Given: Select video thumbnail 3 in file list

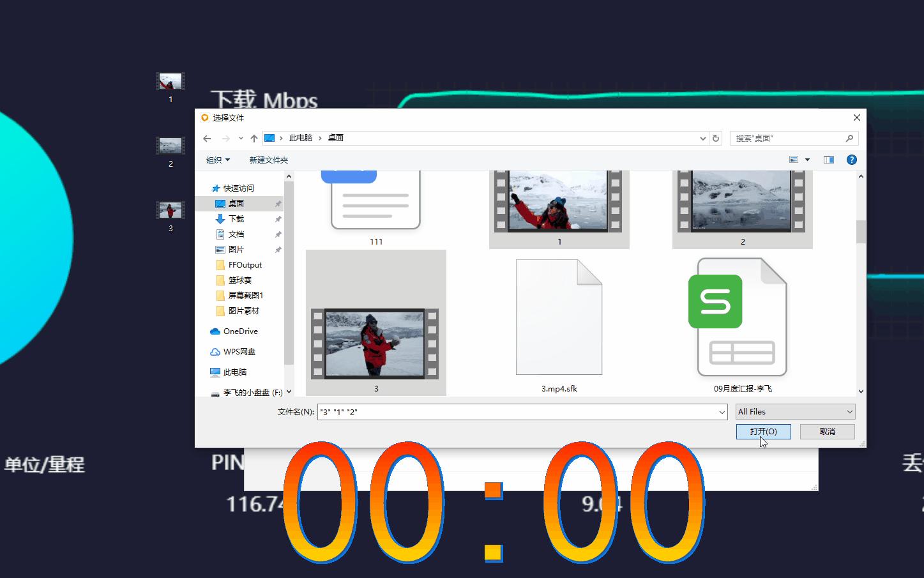Looking at the screenshot, I should [376, 323].
